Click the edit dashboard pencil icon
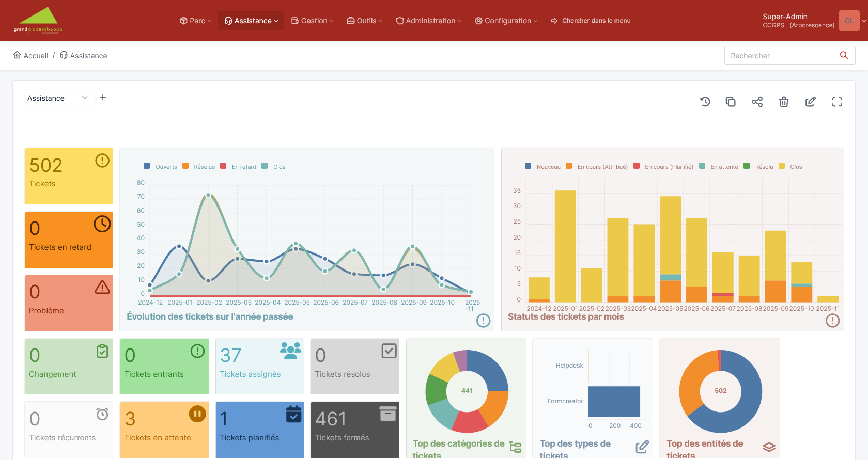This screenshot has height=460, width=868. (x=810, y=102)
